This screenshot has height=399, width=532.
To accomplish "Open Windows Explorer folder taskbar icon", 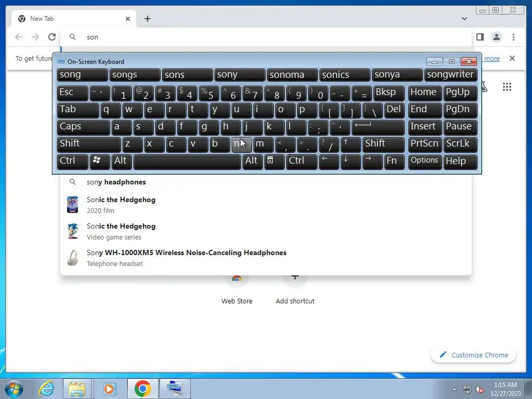I will (77, 389).
